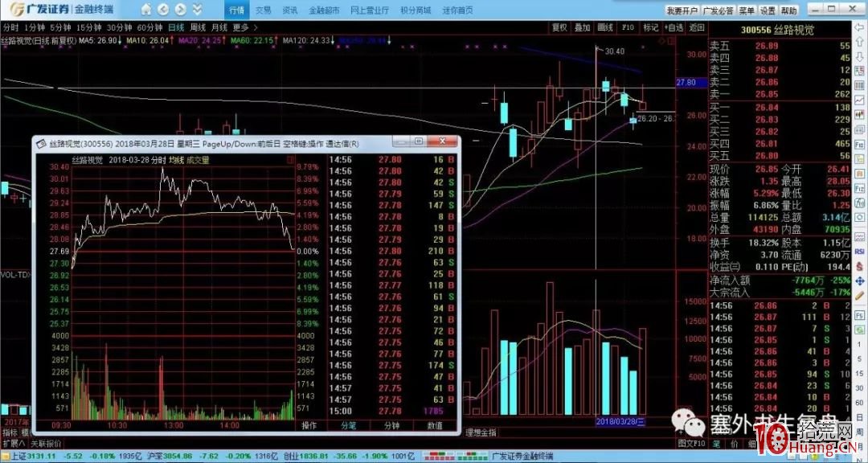
Task: Open the 图文F10 tab
Action: click(x=693, y=444)
